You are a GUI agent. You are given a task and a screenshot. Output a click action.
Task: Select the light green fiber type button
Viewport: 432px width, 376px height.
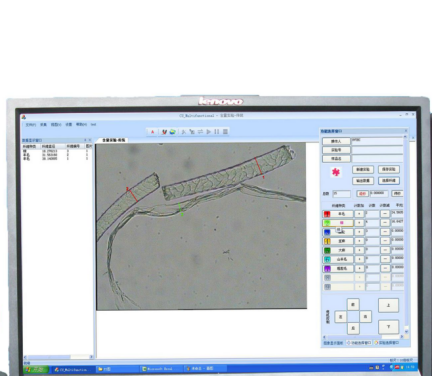(337, 223)
